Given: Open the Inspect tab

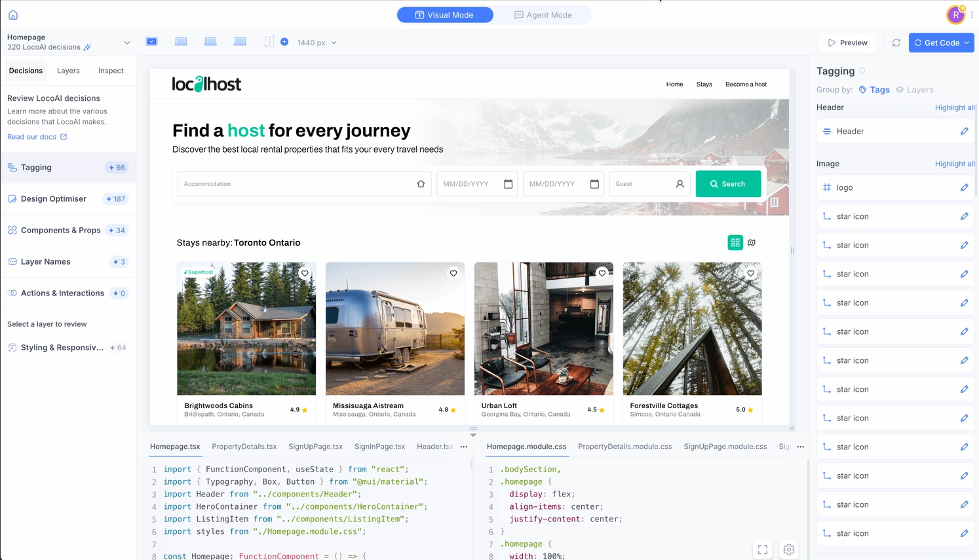Looking at the screenshot, I should 111,71.
